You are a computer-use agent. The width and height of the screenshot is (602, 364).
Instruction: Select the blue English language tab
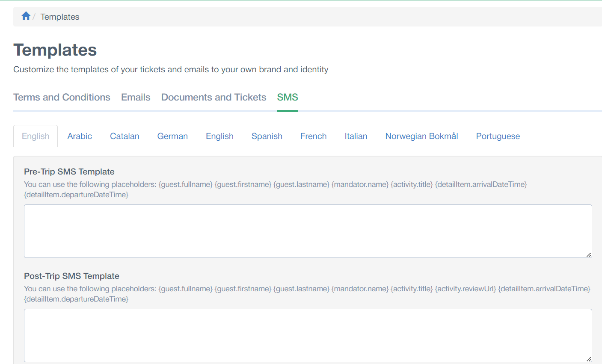(x=219, y=136)
